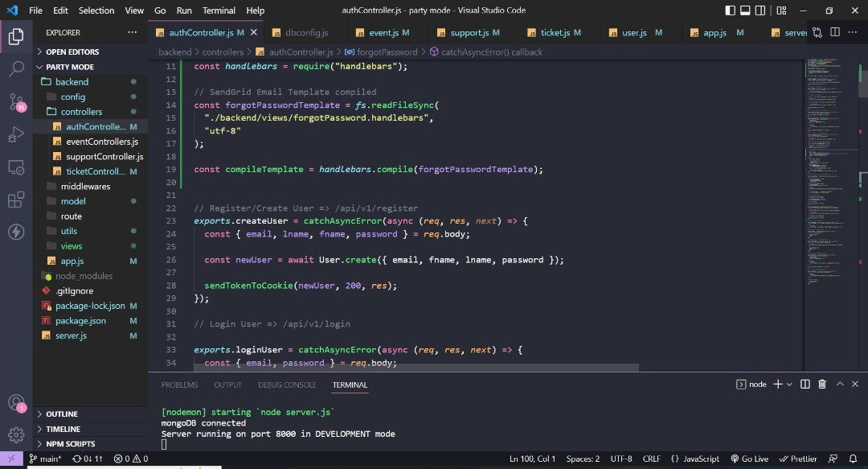This screenshot has width=868, height=469.
Task: Open Run and Debug view
Action: click(16, 134)
